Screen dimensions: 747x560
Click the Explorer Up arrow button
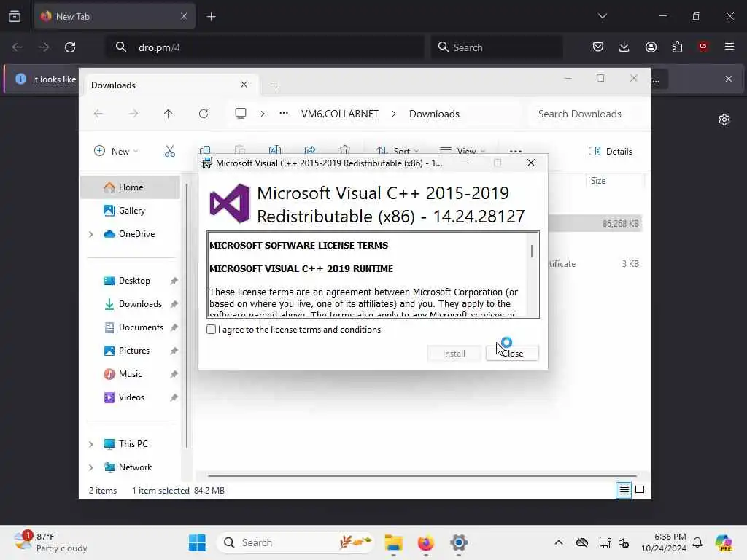pos(169,113)
